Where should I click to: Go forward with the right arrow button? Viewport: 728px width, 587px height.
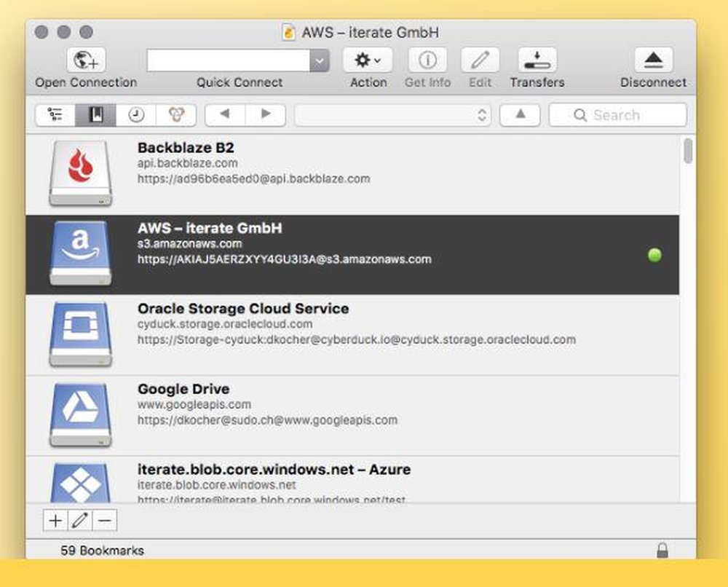pos(266,115)
